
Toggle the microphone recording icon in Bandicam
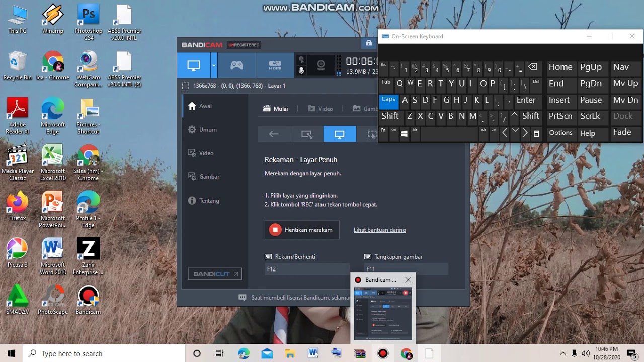[301, 71]
